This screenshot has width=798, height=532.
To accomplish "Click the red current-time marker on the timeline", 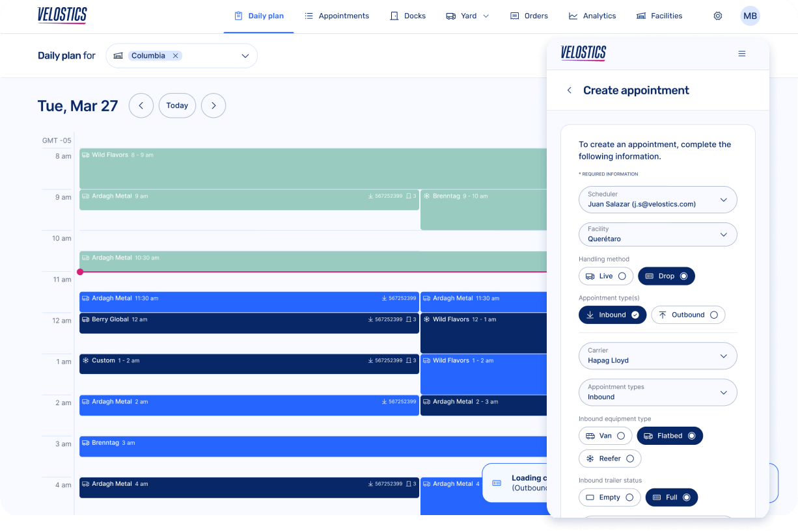I will [x=81, y=272].
